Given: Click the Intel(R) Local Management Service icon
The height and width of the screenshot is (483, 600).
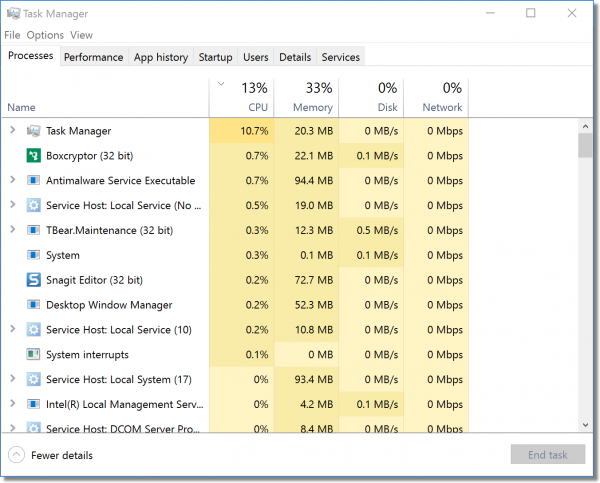Looking at the screenshot, I should click(x=33, y=404).
